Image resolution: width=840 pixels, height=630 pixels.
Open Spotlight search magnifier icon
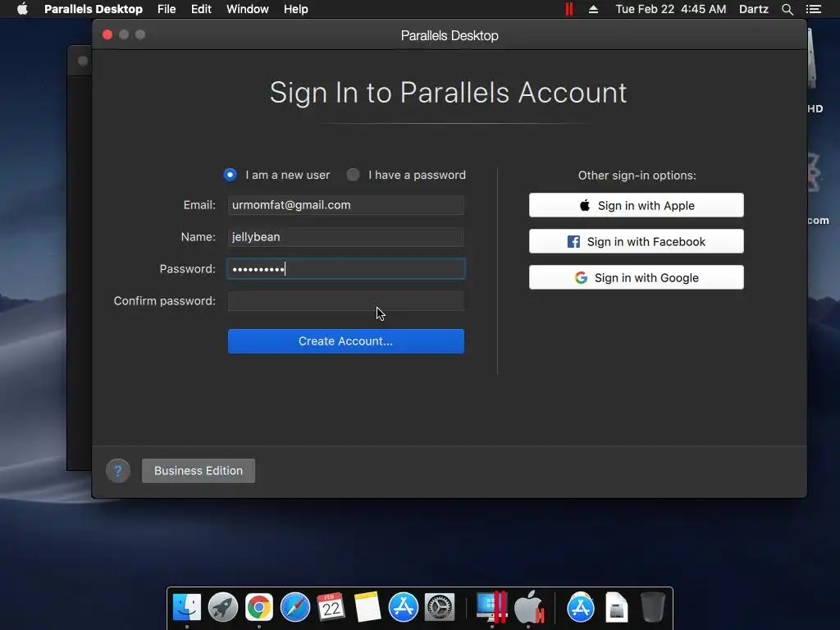787,9
